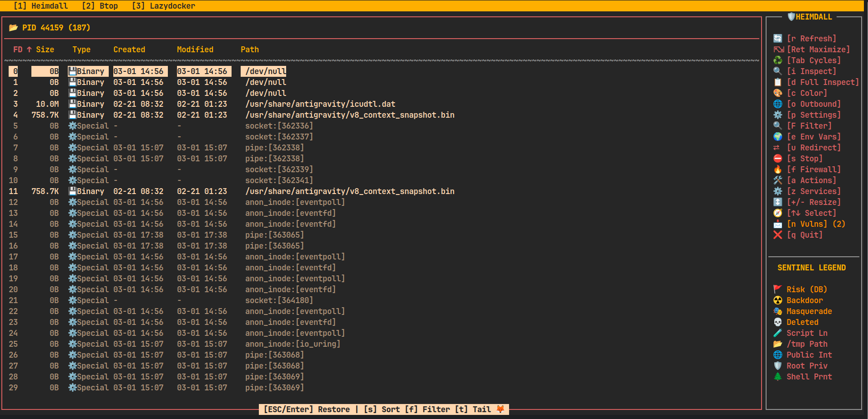Click [q Quit] text in sidebar
The image size is (868, 419).
805,235
